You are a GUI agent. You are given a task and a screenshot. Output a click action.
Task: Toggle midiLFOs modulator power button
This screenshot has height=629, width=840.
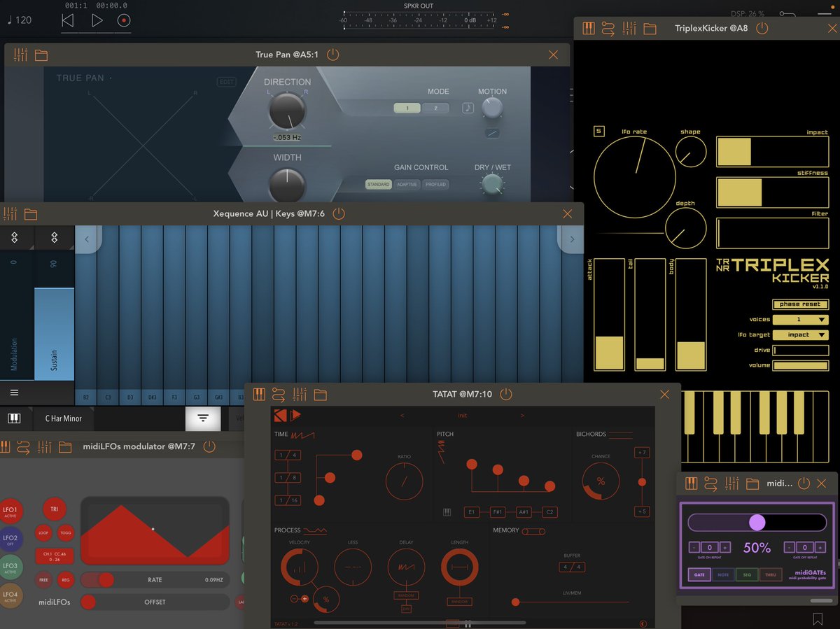(209, 446)
